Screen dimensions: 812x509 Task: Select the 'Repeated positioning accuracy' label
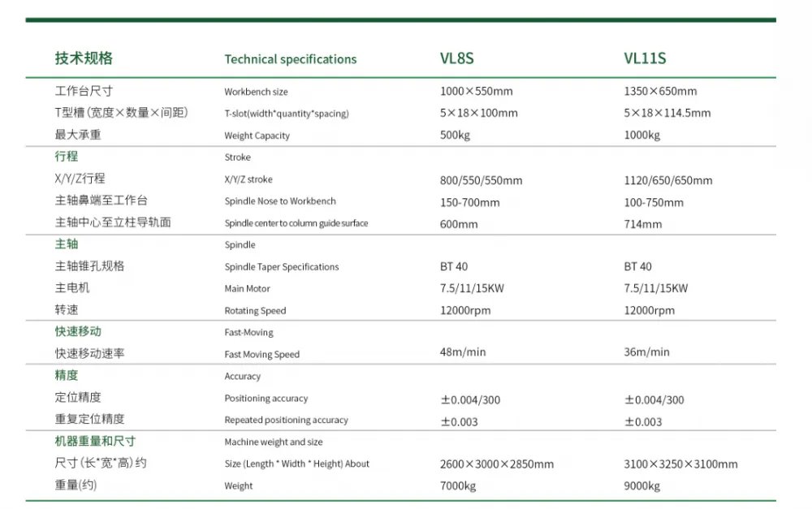(286, 421)
